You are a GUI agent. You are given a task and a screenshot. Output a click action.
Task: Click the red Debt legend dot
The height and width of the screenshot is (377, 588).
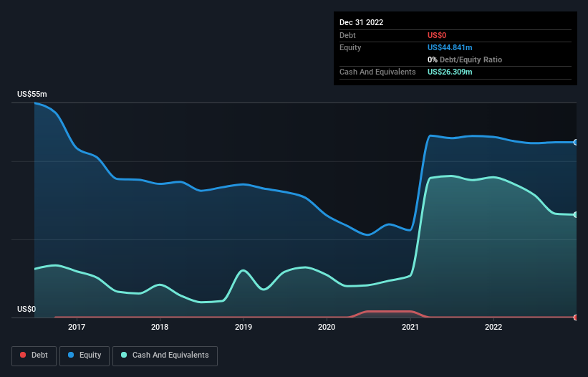pyautogui.click(x=23, y=355)
